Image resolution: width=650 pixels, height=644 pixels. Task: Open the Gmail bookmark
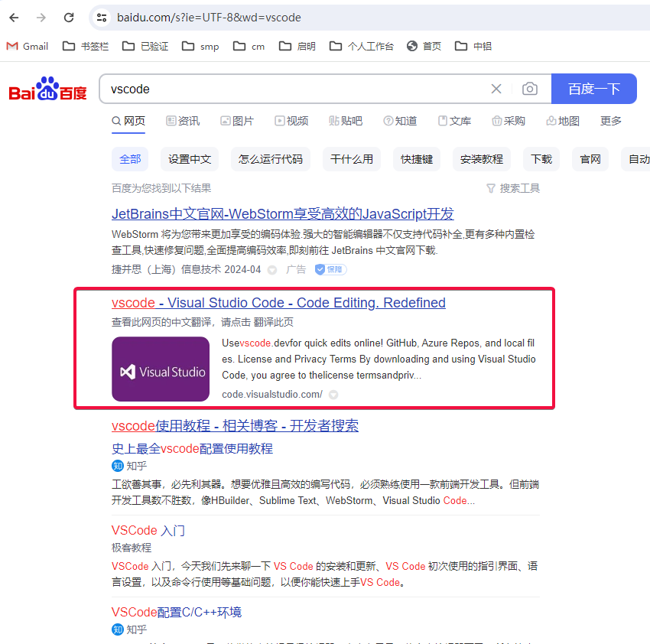pos(28,46)
